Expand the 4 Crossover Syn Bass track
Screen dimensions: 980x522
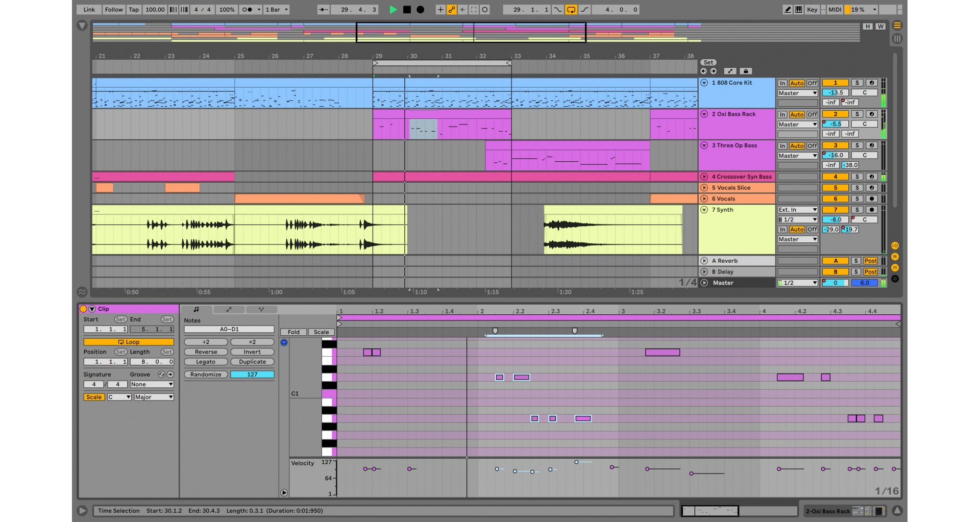click(x=704, y=177)
